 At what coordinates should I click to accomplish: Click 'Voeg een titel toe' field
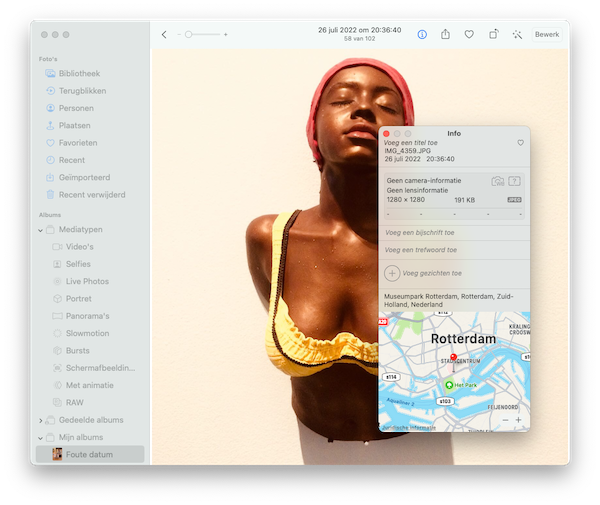[411, 143]
